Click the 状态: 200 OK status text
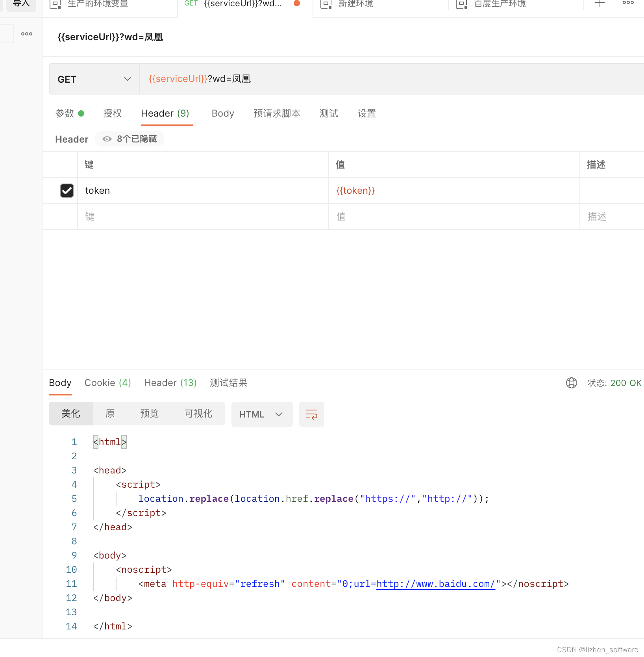This screenshot has width=644, height=657. point(614,383)
